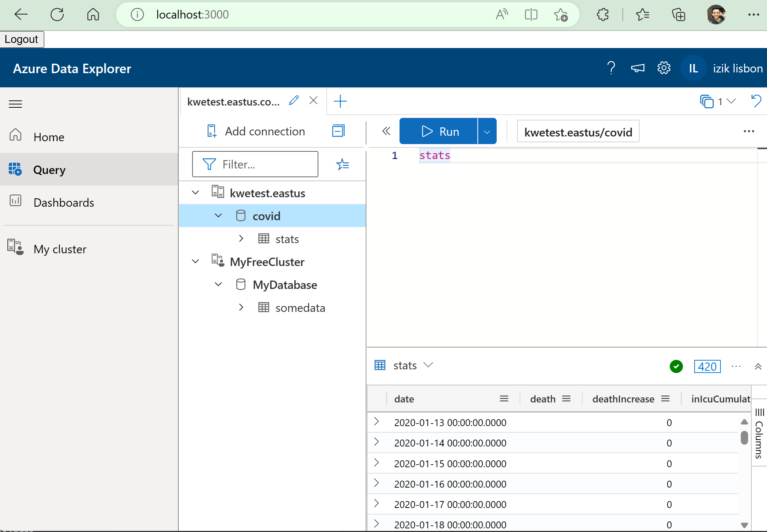
Task: Click the Run dropdown arrow for options
Action: click(487, 132)
